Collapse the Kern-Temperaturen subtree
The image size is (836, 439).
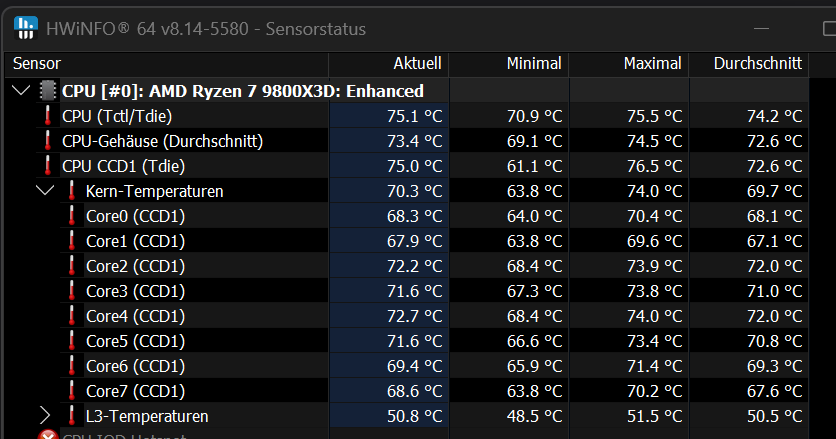[45, 190]
